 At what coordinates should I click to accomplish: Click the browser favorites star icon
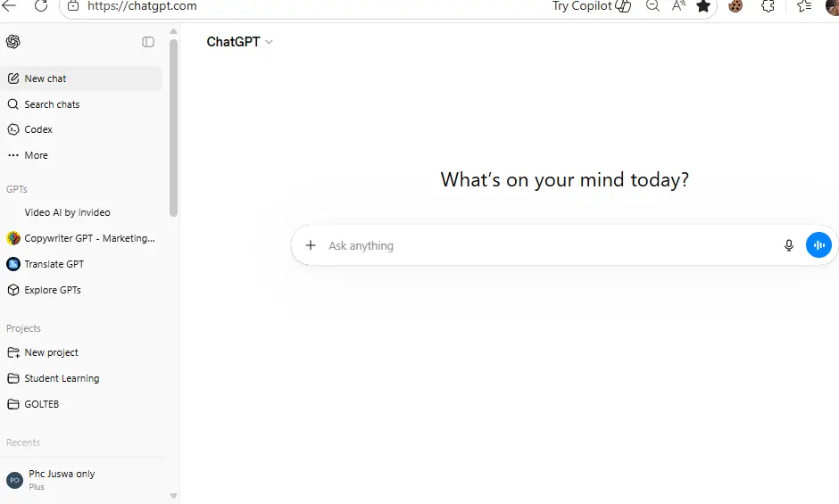click(x=703, y=6)
